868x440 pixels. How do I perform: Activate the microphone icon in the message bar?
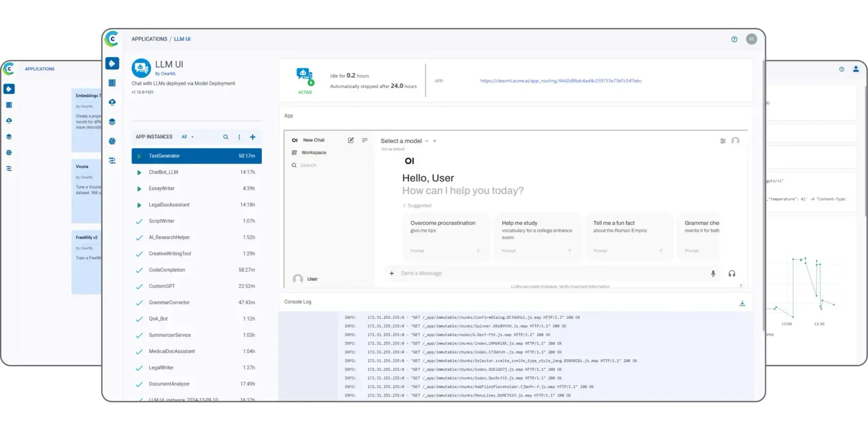pyautogui.click(x=713, y=273)
